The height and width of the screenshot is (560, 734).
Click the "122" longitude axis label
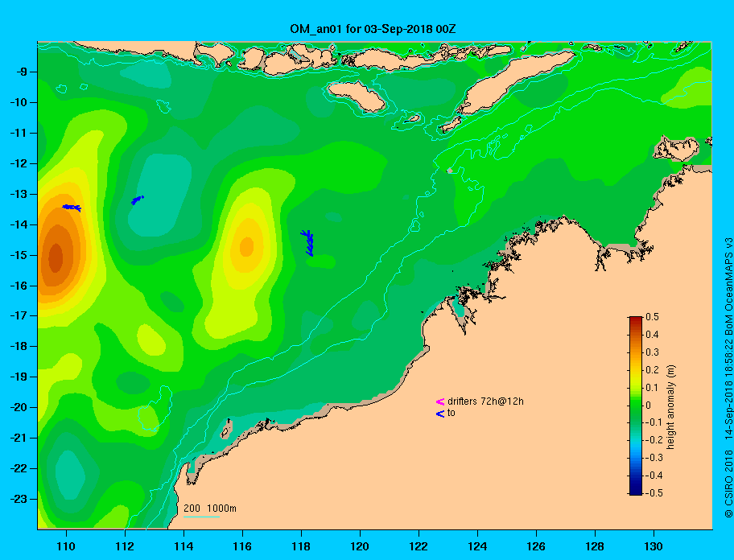419,546
